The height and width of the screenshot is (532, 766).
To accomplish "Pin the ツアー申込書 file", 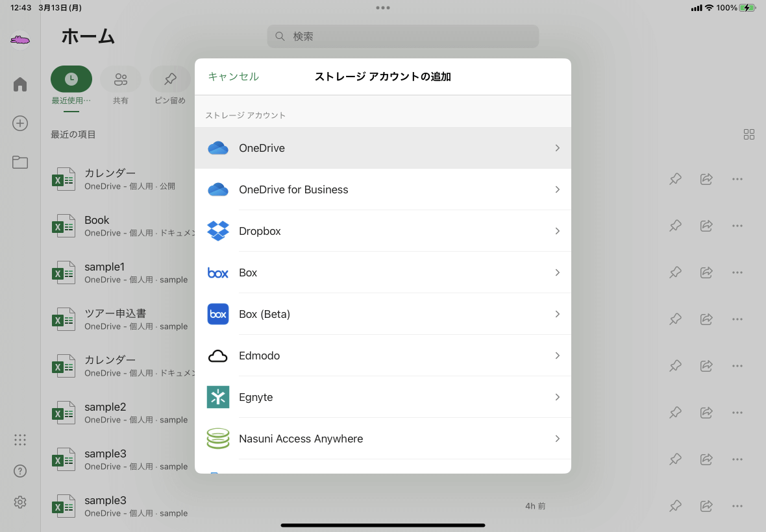I will point(675,319).
